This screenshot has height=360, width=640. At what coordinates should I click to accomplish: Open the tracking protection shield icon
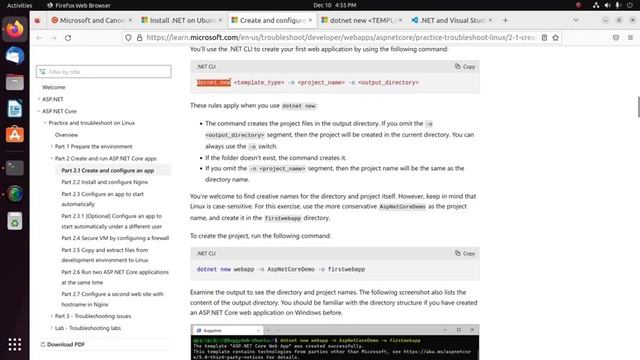(128, 38)
